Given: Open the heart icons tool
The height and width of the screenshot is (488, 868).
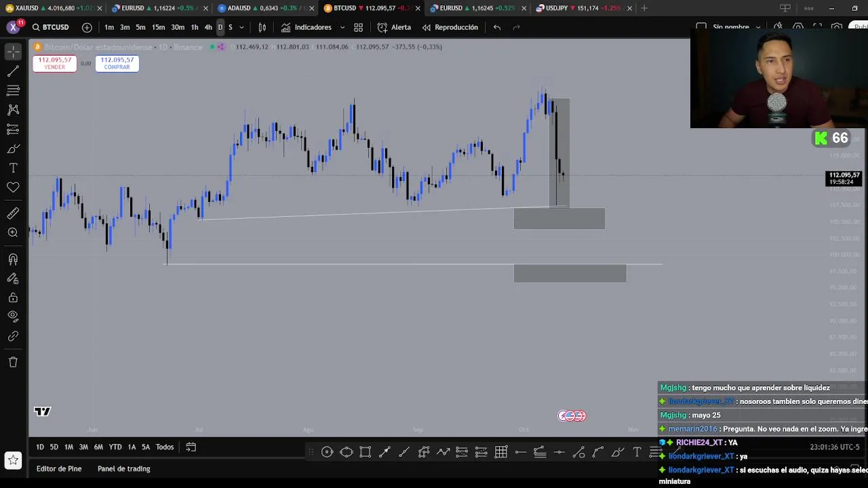Looking at the screenshot, I should tap(13, 187).
